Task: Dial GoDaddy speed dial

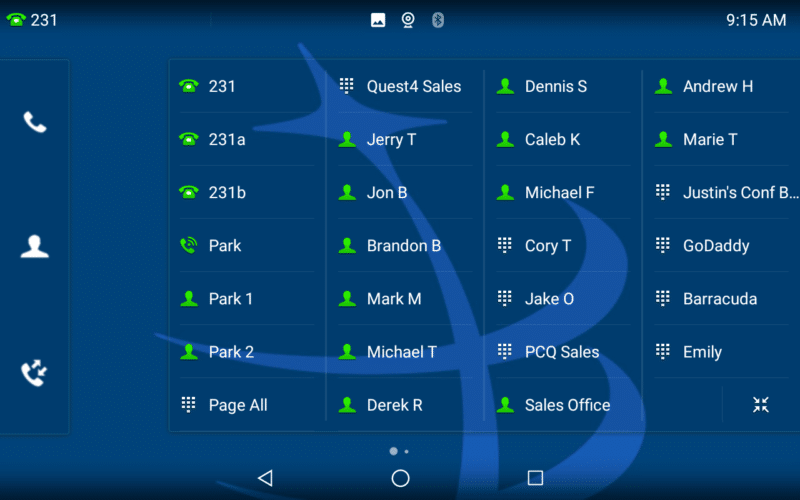Action: (x=721, y=245)
